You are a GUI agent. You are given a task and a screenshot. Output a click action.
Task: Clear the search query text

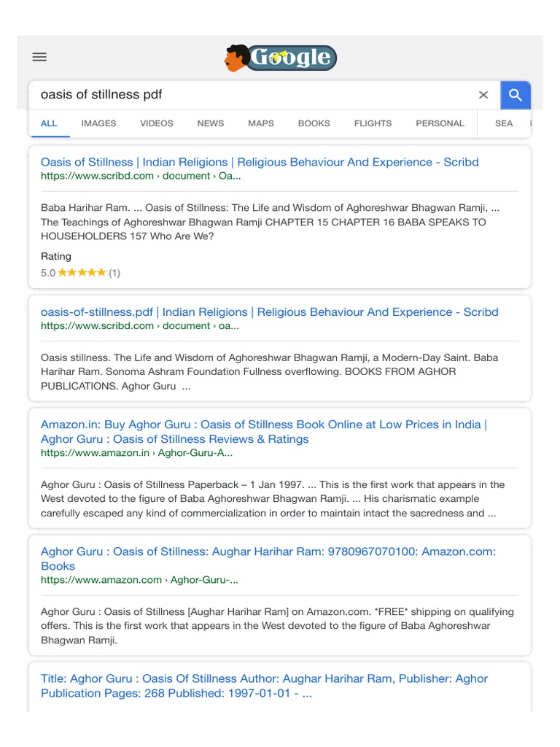pos(483,95)
